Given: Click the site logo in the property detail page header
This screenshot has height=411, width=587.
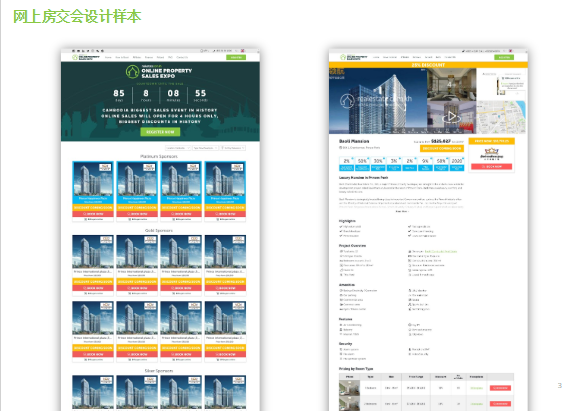Looking at the screenshot, I should point(354,57).
